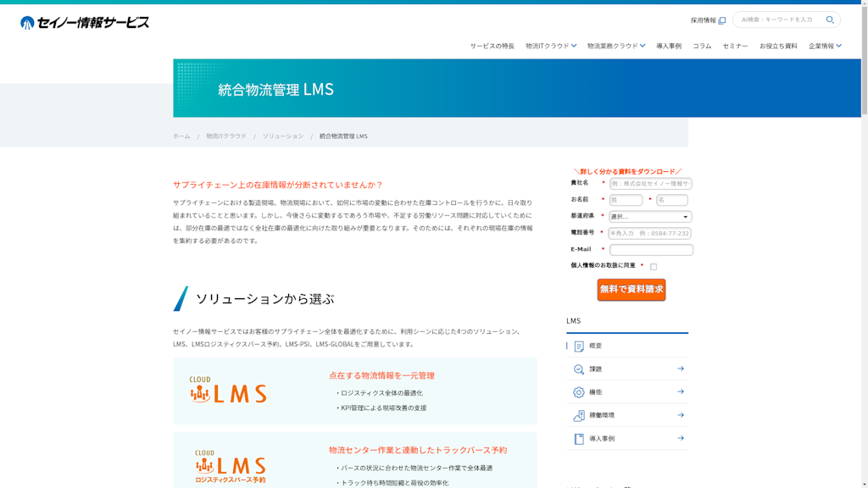Click the LMS ロジスティクスバース予約 logo
This screenshot has height=488, width=868.
[231, 467]
